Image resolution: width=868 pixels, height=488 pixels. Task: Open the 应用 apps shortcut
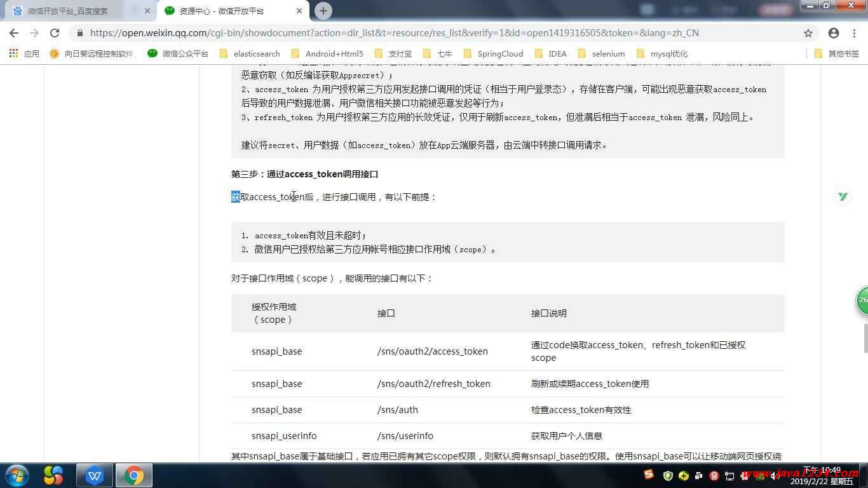(x=24, y=53)
